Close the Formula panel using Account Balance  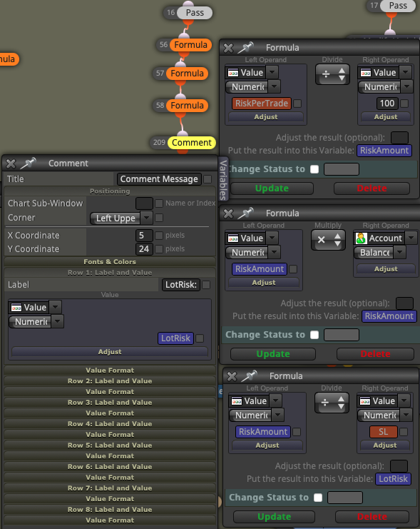point(228,213)
